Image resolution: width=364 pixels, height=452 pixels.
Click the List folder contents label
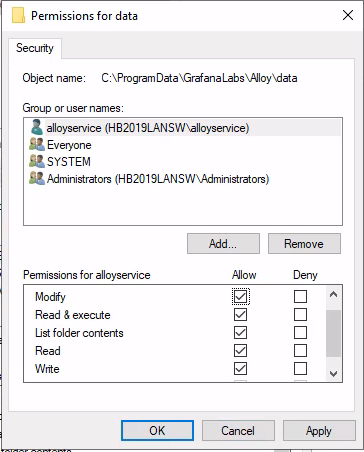tap(79, 333)
